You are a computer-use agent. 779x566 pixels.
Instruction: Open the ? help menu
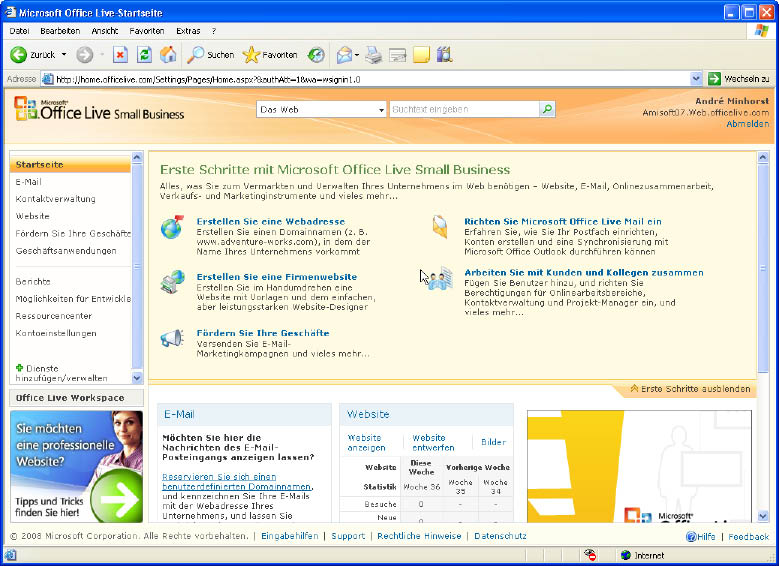tap(214, 31)
